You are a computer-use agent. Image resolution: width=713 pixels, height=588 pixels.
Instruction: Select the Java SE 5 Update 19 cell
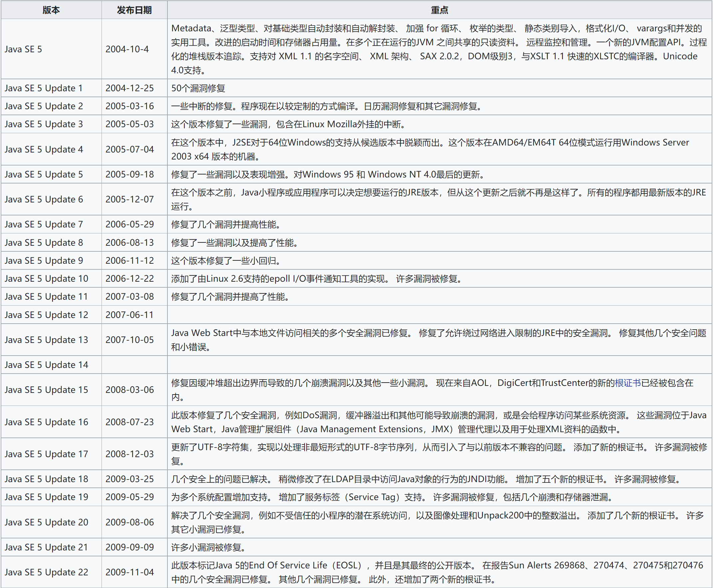[x=46, y=497]
